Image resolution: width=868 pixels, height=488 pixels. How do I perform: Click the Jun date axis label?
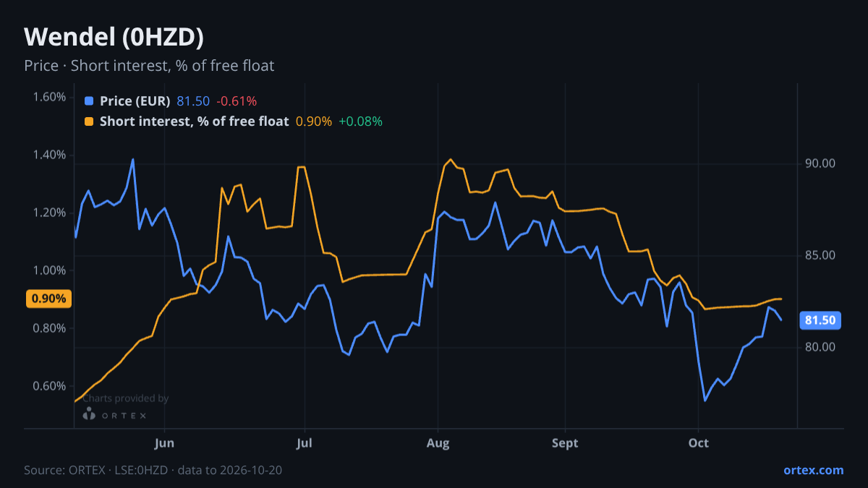(x=165, y=443)
